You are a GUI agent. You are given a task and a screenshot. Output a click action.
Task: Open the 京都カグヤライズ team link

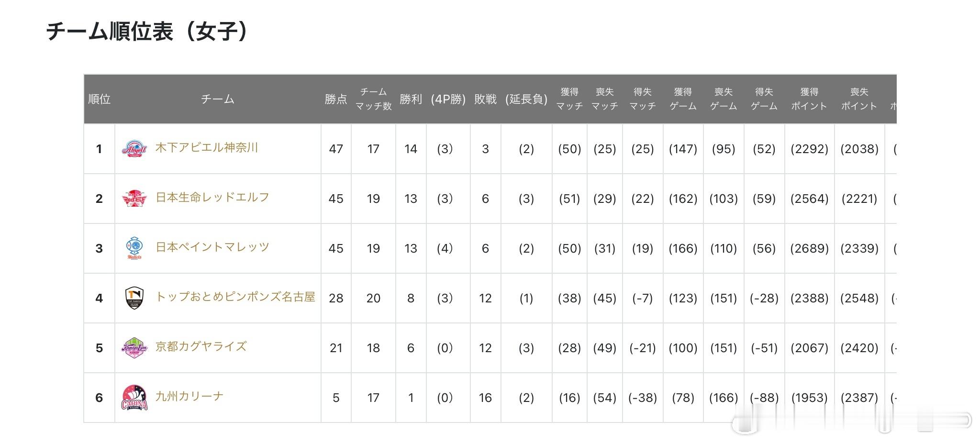[x=201, y=346]
